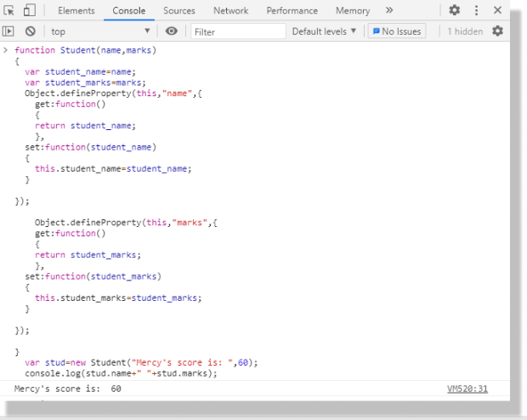This screenshot has height=420, width=527.
Task: Open console settings gear next to hidden count
Action: tap(498, 31)
